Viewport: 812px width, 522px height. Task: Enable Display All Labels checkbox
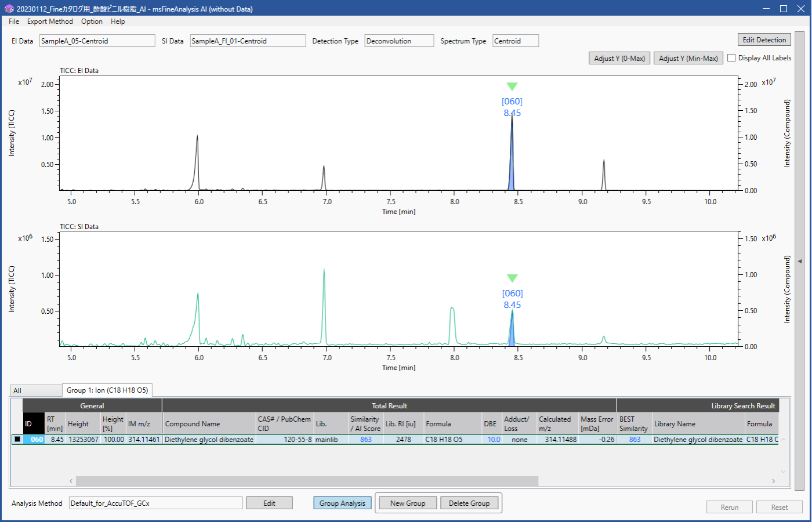(x=731, y=58)
